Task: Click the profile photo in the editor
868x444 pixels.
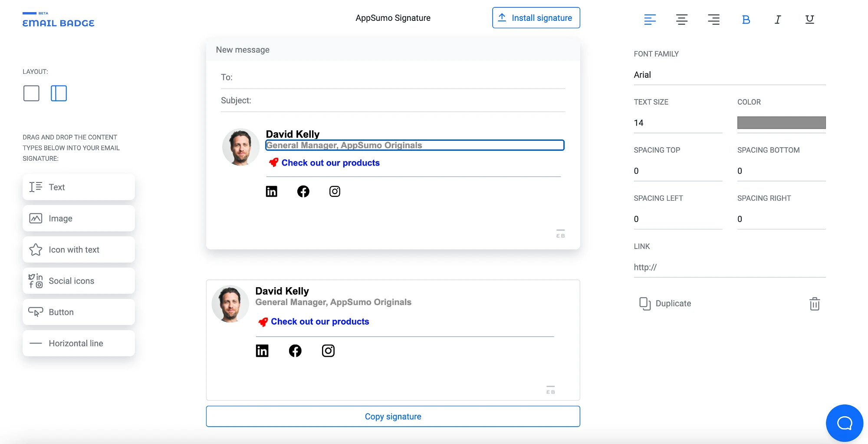Action: [241, 147]
